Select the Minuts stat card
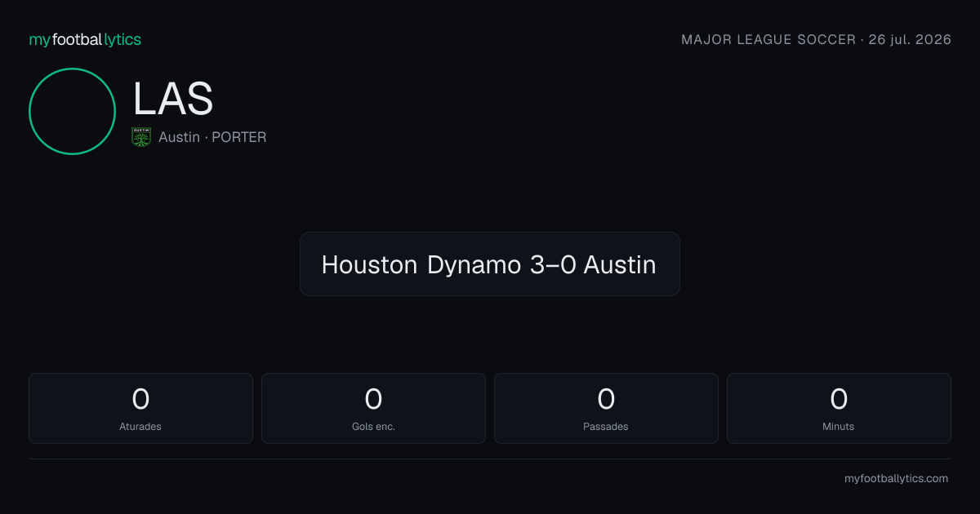The image size is (980, 514). pyautogui.click(x=839, y=408)
